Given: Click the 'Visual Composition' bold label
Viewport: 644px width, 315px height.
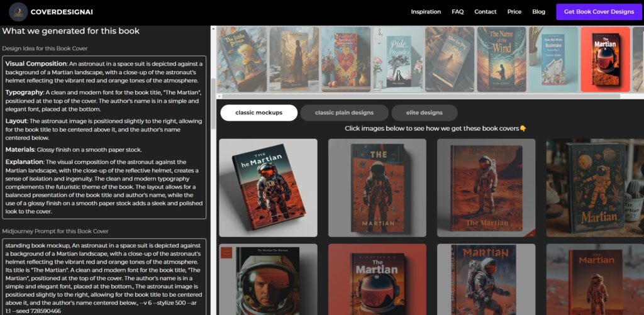Looking at the screenshot, I should [x=36, y=64].
